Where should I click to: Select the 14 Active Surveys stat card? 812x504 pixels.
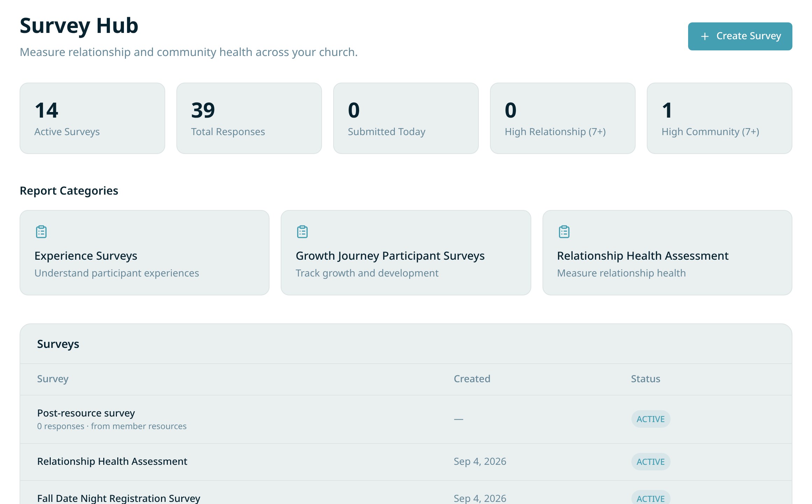pyautogui.click(x=92, y=118)
